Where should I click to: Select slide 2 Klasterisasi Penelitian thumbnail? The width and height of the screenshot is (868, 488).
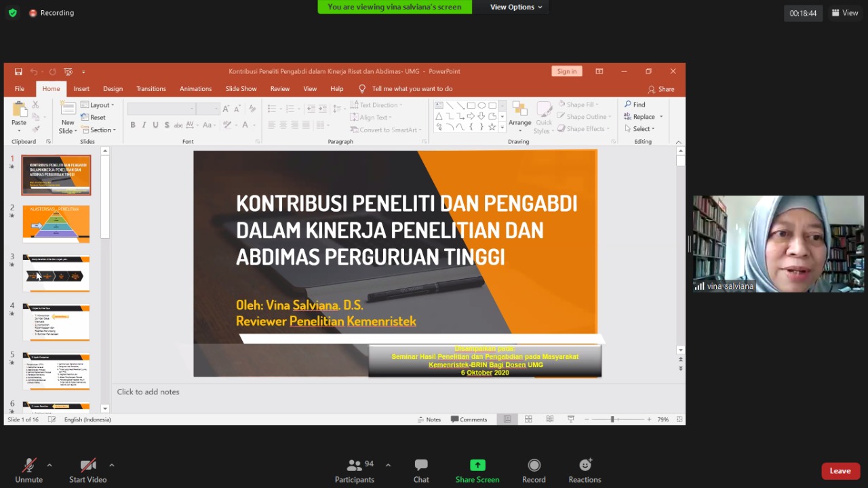point(56,224)
